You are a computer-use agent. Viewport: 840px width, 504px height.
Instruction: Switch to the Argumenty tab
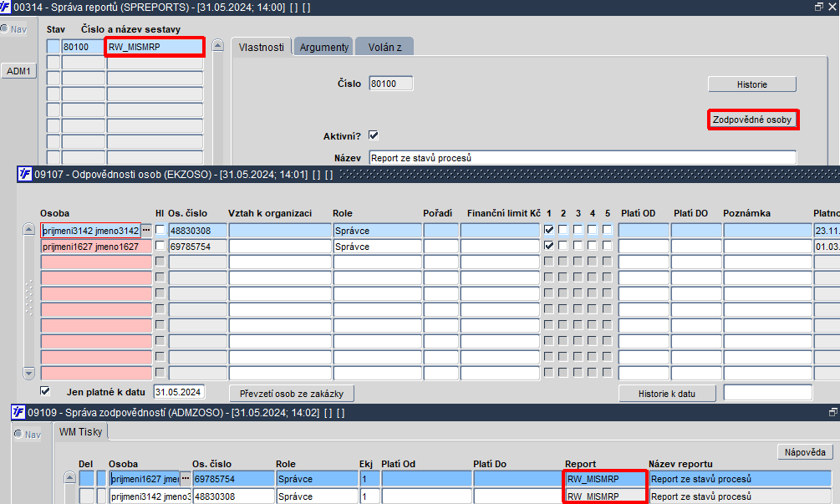(x=323, y=47)
